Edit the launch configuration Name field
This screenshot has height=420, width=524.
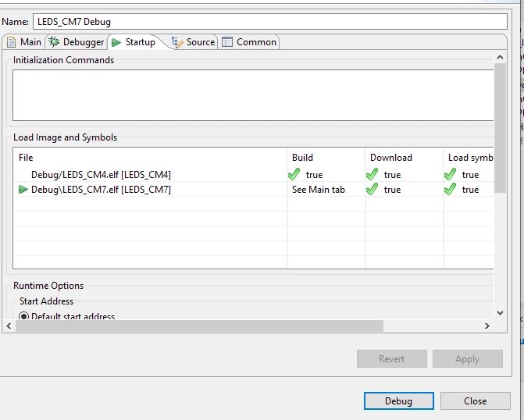coord(270,22)
